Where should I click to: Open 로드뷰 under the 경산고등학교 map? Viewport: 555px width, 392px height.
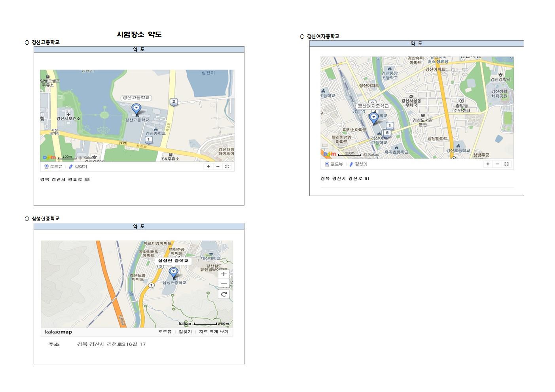(x=55, y=166)
